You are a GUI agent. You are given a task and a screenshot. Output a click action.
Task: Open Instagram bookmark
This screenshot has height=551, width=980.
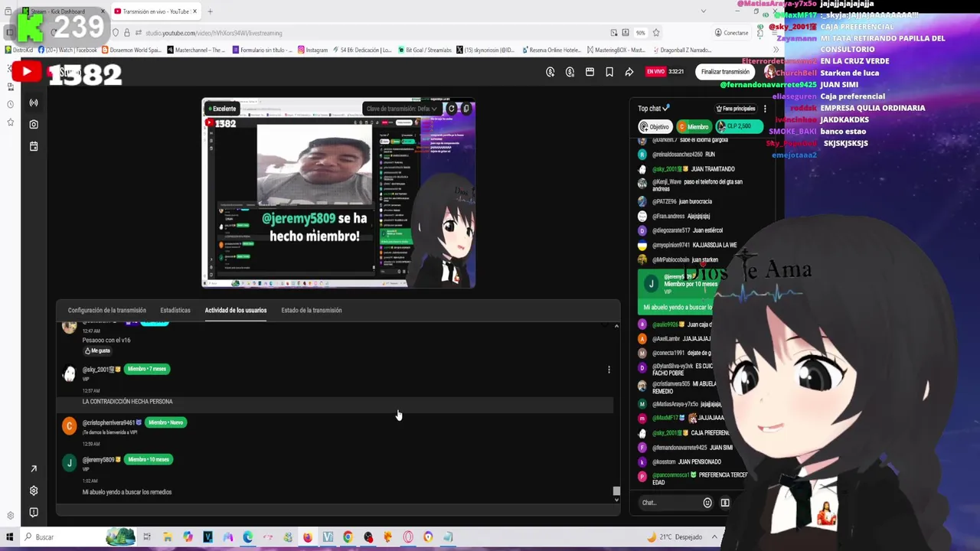coord(312,50)
